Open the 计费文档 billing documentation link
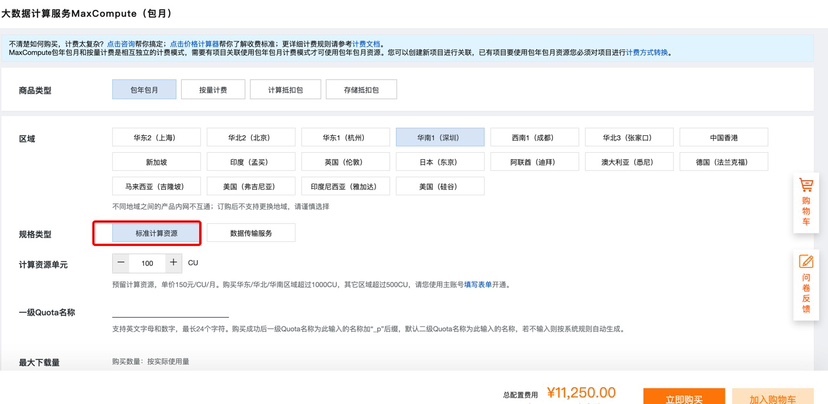Image resolution: width=828 pixels, height=404 pixels. [x=365, y=44]
